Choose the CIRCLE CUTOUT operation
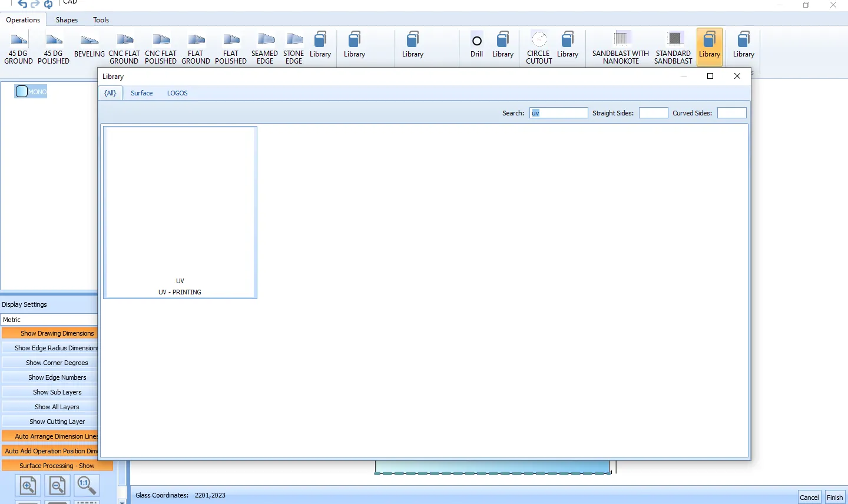Viewport: 848px width, 504px height. point(539,48)
